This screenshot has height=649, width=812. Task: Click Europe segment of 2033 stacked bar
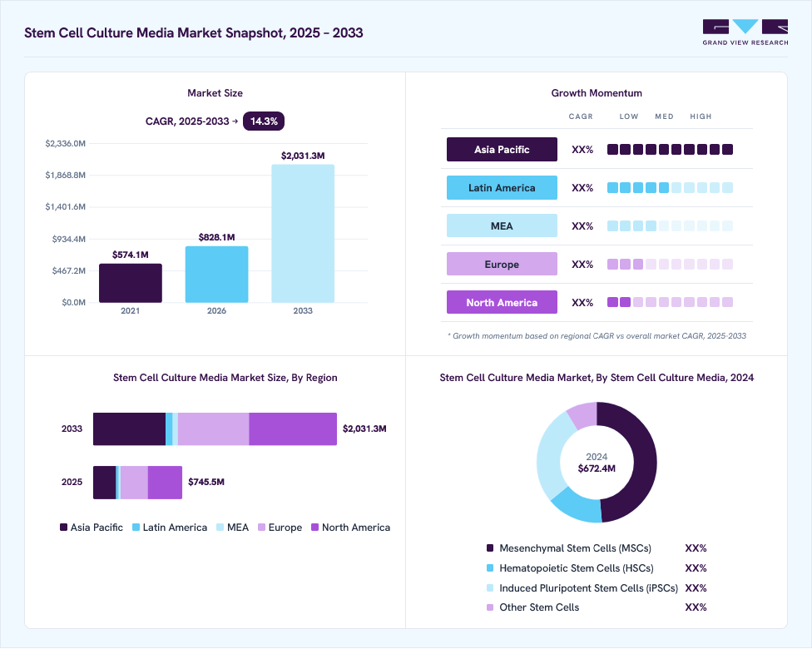click(x=213, y=429)
